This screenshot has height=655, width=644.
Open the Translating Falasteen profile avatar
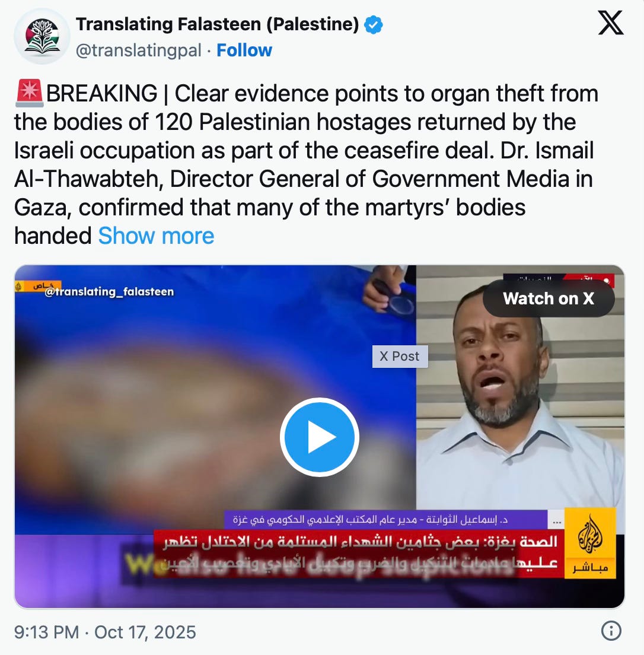pos(42,36)
